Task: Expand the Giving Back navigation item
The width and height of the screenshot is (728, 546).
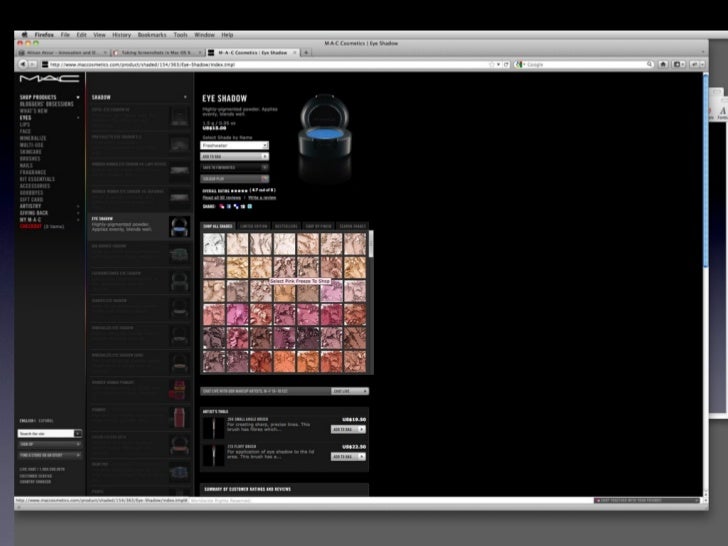Action: pos(78,213)
